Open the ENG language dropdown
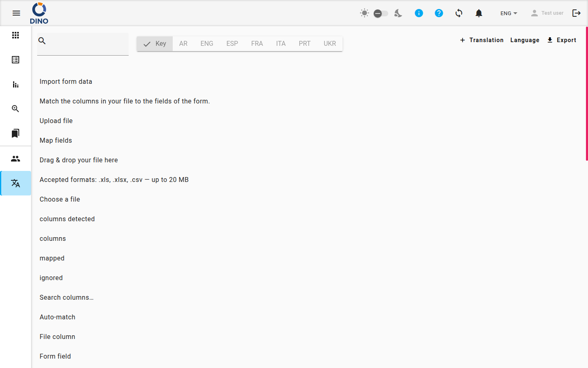 pos(509,13)
